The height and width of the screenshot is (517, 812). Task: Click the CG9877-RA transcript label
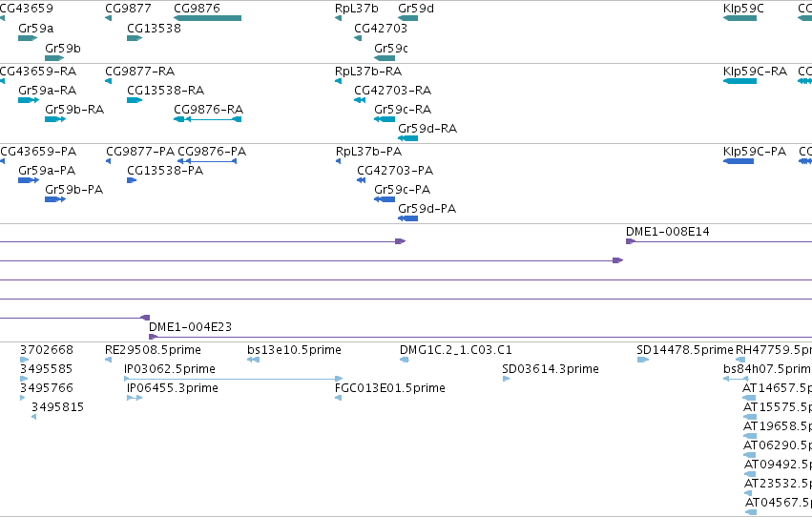140,71
